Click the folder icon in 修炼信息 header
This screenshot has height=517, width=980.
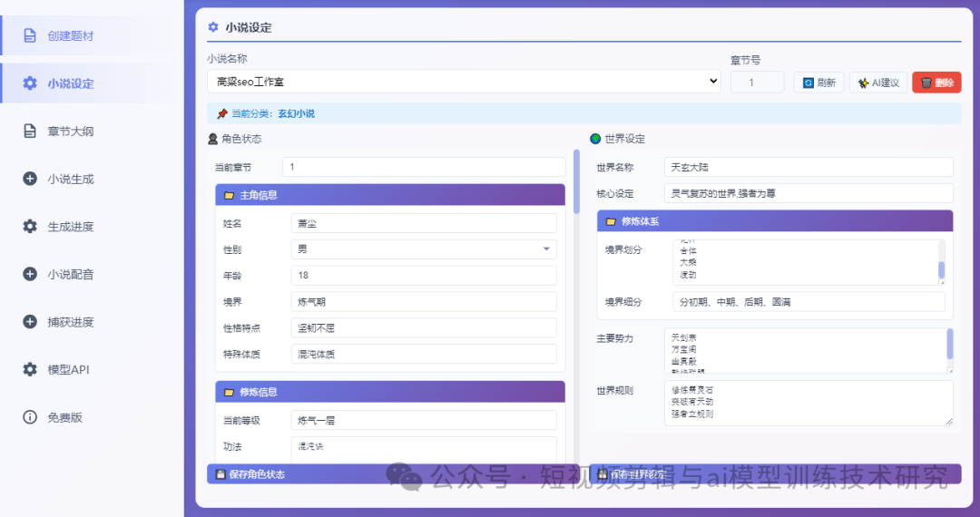[x=229, y=392]
